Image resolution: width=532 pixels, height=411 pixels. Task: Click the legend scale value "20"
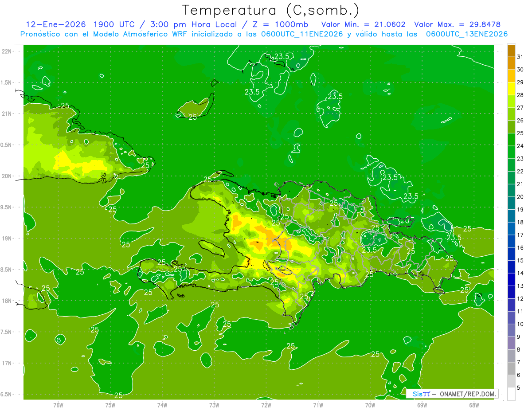pos(520,197)
